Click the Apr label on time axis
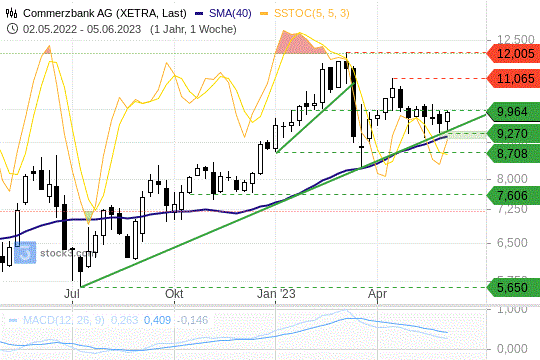 [x=377, y=295]
